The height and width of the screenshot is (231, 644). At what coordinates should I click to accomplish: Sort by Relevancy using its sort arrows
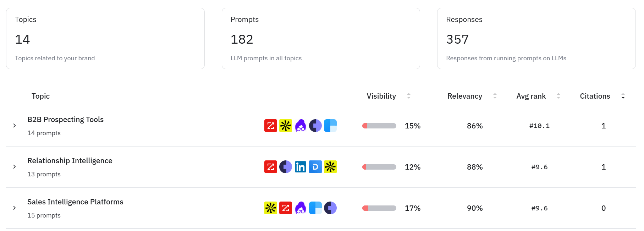click(495, 96)
